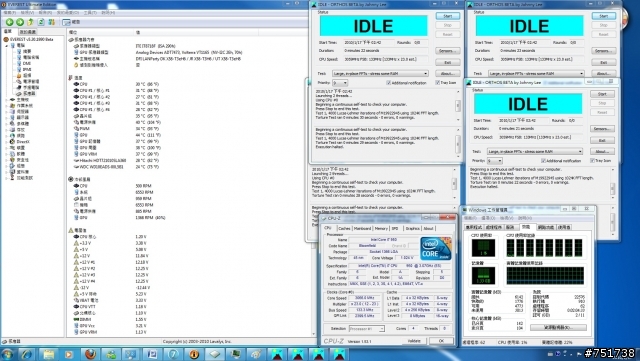Collapse the 電腦 (Computer) tree branch

(x=7, y=46)
